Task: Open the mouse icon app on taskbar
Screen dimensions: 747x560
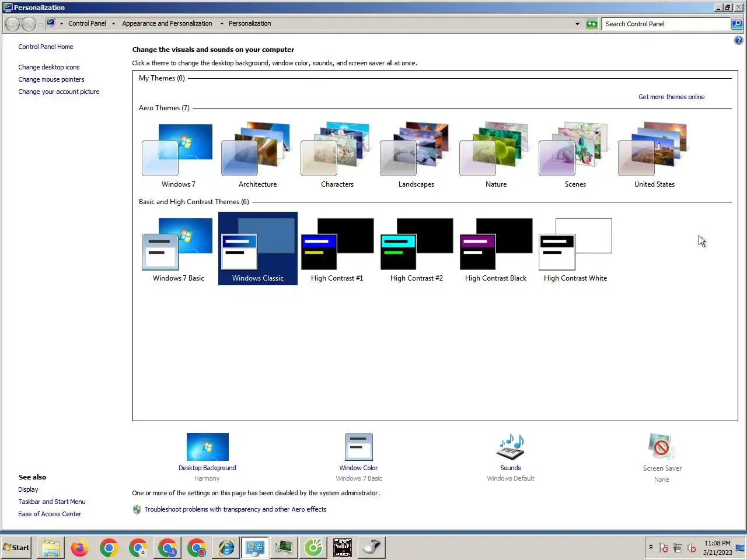Action: pyautogui.click(x=372, y=548)
